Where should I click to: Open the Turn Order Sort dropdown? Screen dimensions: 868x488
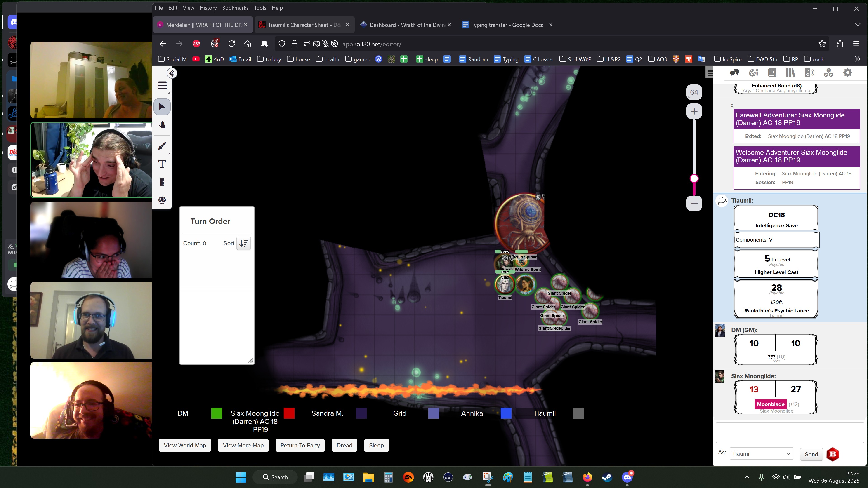click(244, 243)
